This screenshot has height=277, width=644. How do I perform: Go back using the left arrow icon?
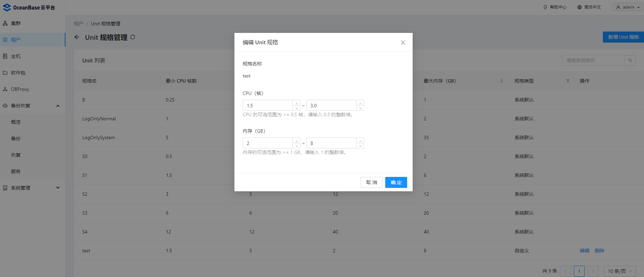pyautogui.click(x=77, y=37)
